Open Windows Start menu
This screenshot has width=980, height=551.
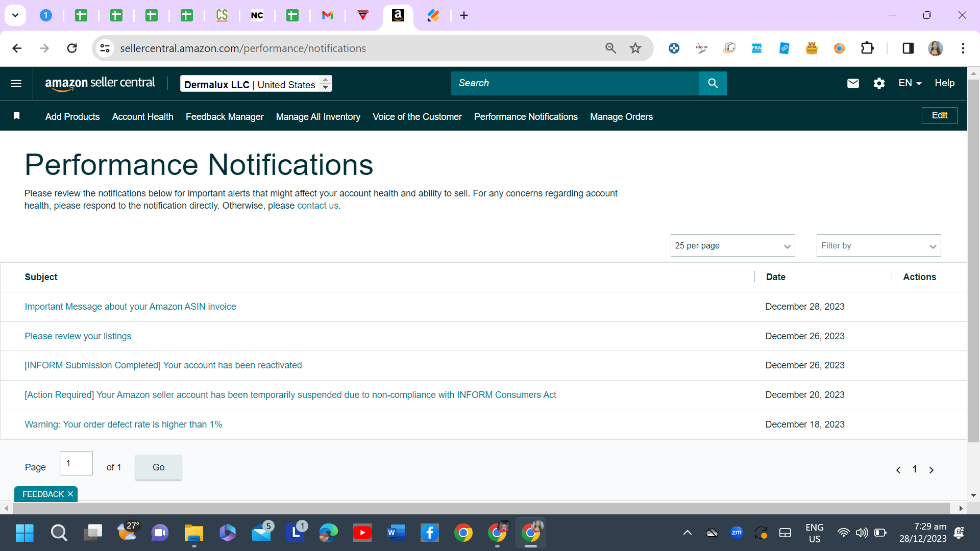tap(24, 533)
